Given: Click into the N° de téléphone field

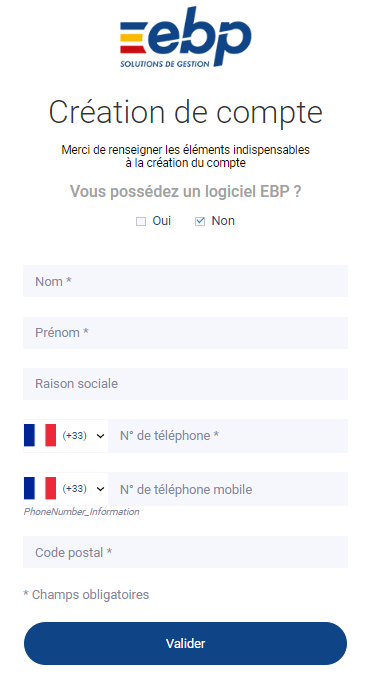Looking at the screenshot, I should (228, 436).
